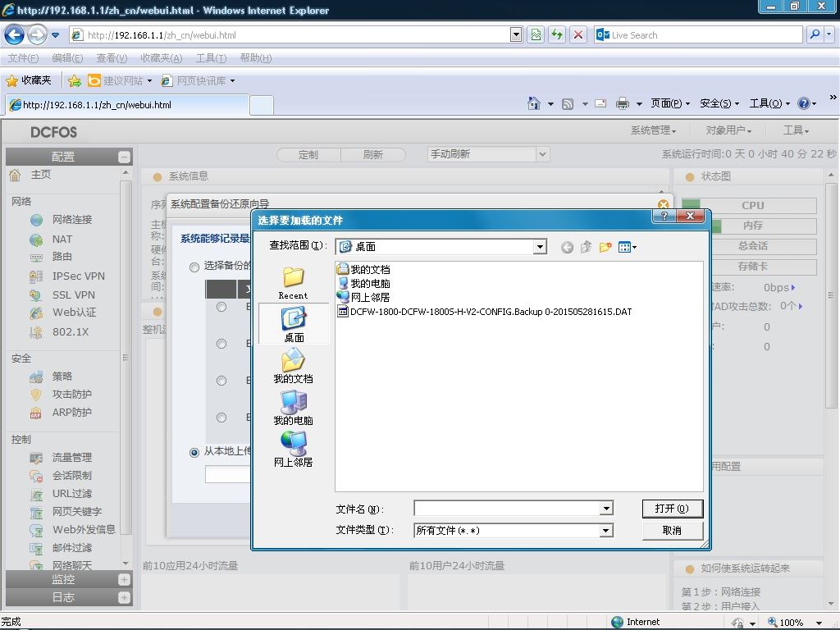
Task: Click IE forward navigation button
Action: tap(36, 35)
